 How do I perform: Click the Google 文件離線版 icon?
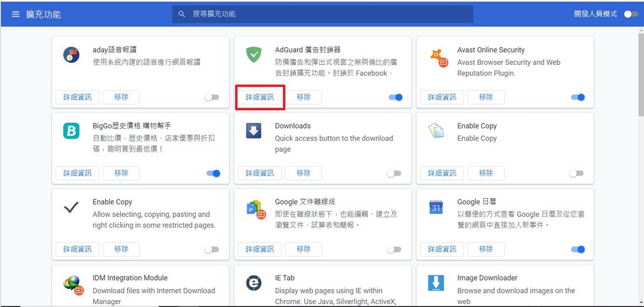[x=257, y=209]
